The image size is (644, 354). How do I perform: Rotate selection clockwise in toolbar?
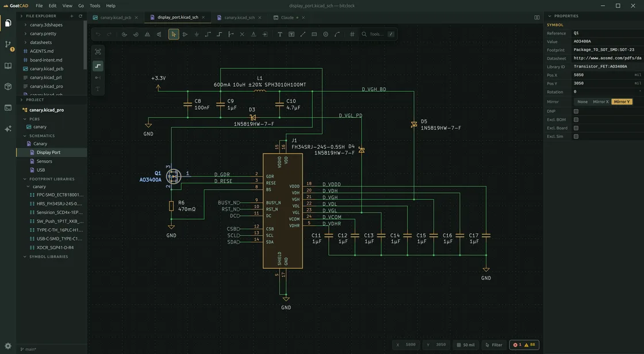point(136,34)
